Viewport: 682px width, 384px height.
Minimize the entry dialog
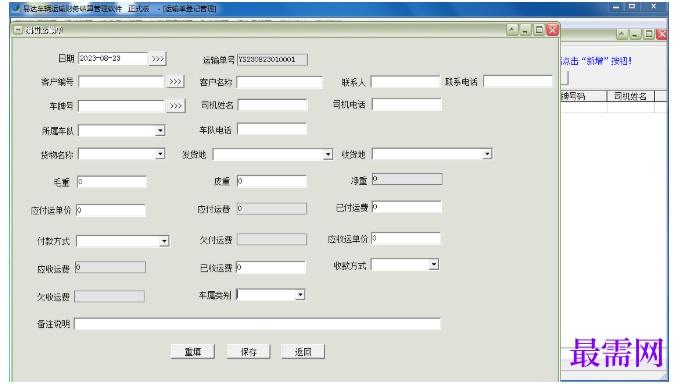pyautogui.click(x=525, y=30)
